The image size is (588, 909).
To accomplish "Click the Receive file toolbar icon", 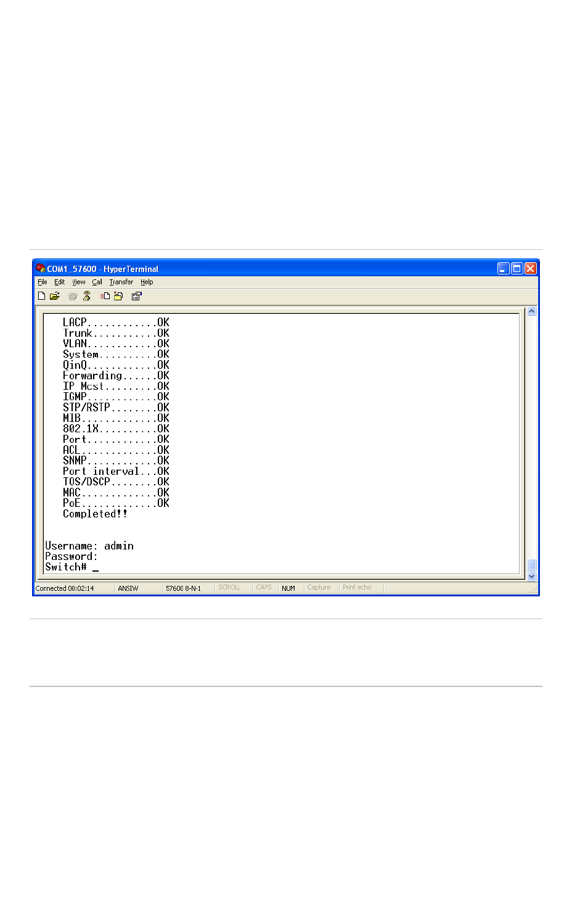I will coord(118,296).
